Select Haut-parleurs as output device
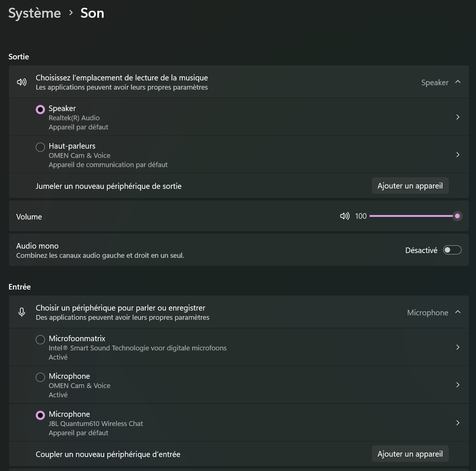Screen dimensions: 476x471 coord(40,147)
